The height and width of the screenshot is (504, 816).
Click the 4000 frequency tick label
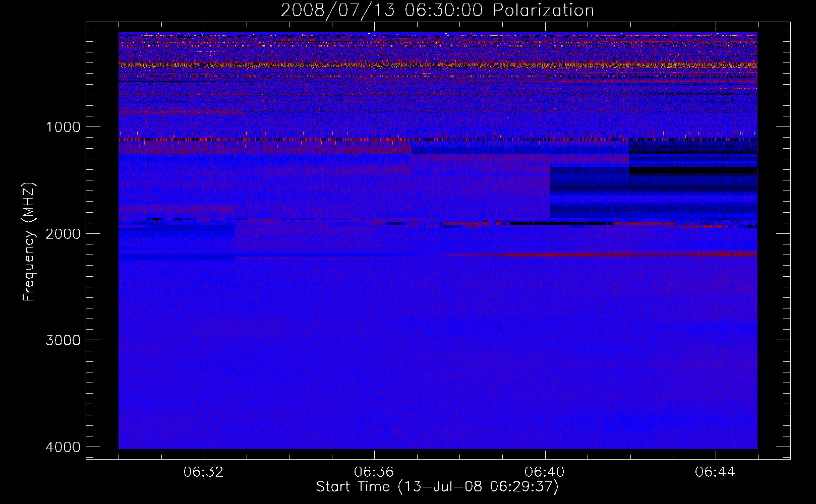click(x=63, y=447)
